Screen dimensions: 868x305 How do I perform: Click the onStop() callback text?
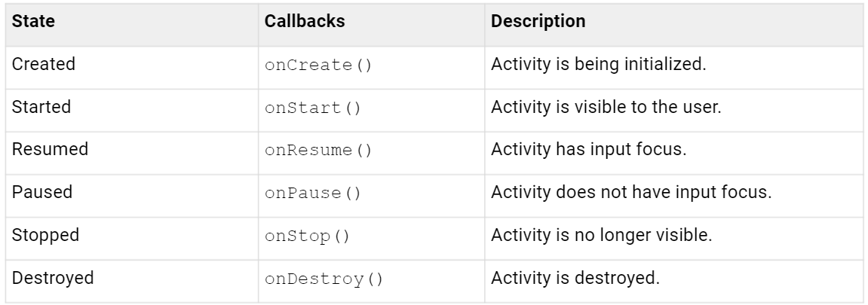309,236
